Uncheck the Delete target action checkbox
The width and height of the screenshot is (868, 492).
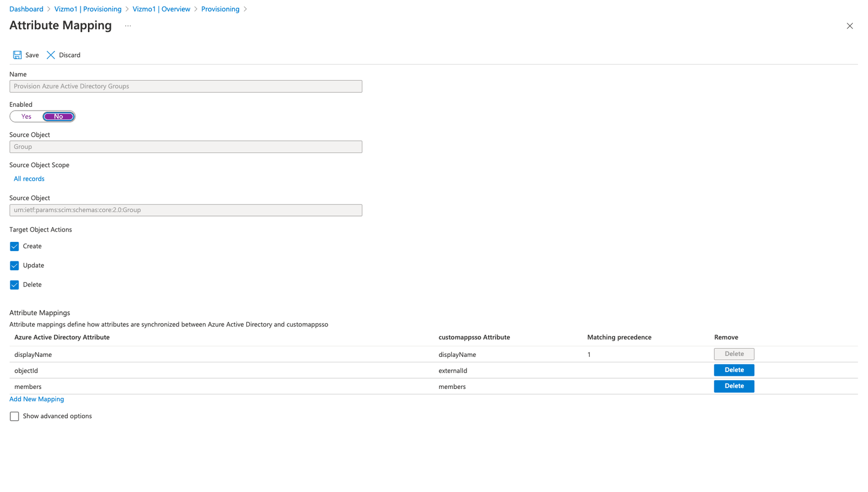coord(15,285)
